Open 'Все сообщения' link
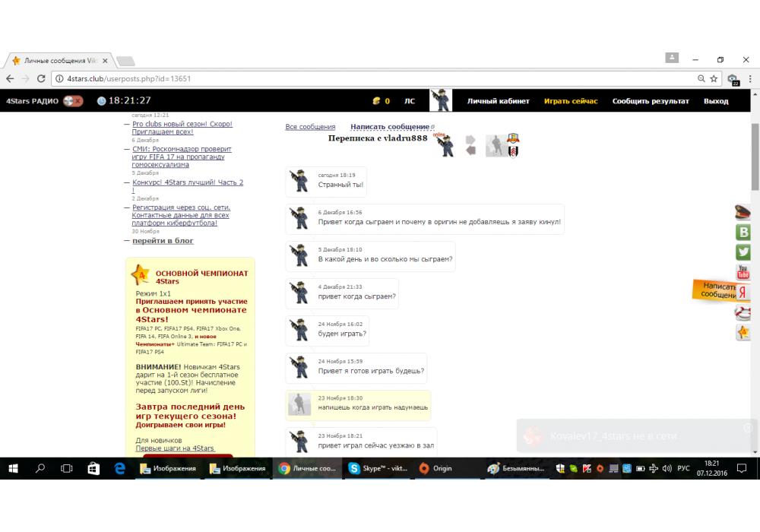The height and width of the screenshot is (532, 760). click(x=310, y=127)
